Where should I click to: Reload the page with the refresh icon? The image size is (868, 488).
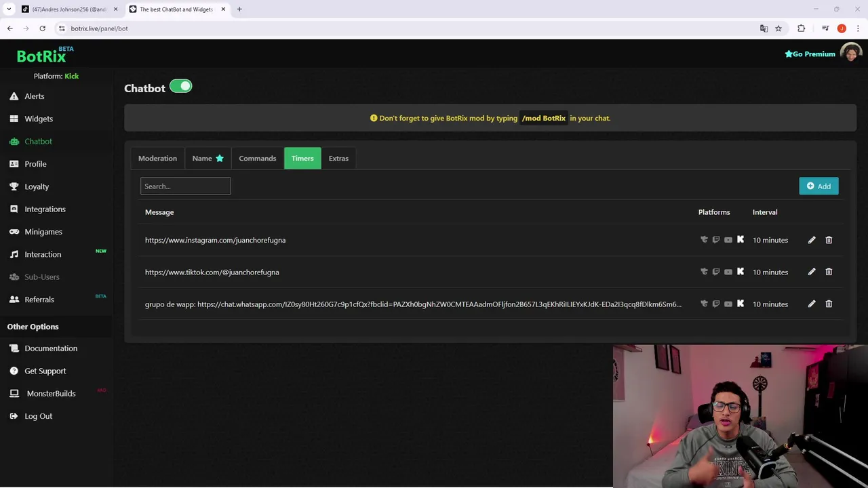tap(42, 28)
